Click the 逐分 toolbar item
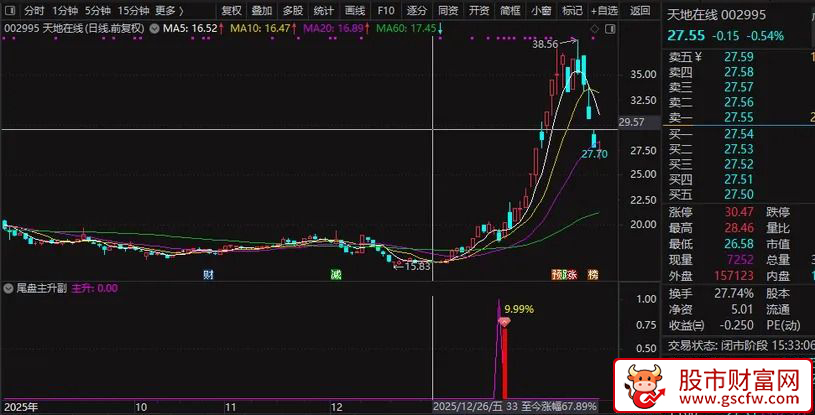 click(x=416, y=10)
